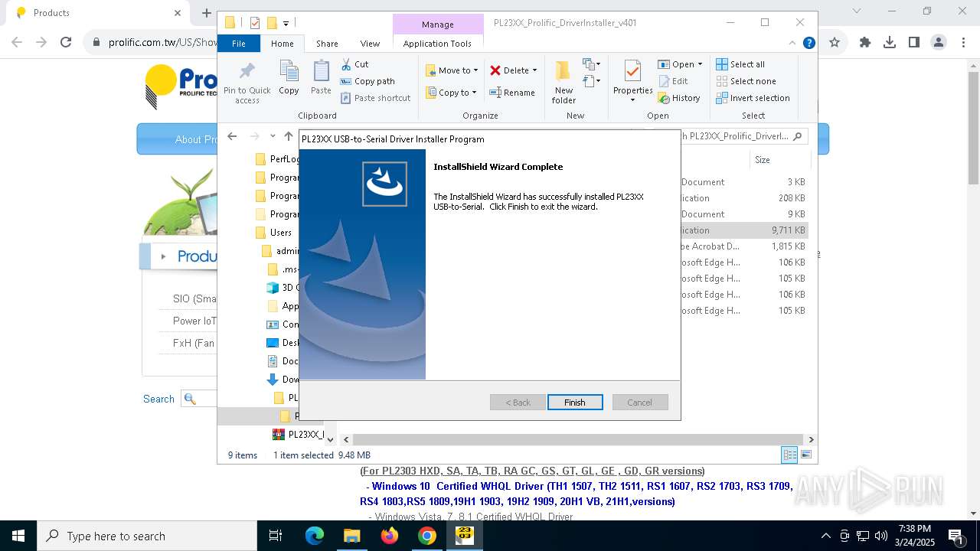Click Paste shortcut in ribbon
Image resolution: width=980 pixels, height=551 pixels.
[x=376, y=98]
